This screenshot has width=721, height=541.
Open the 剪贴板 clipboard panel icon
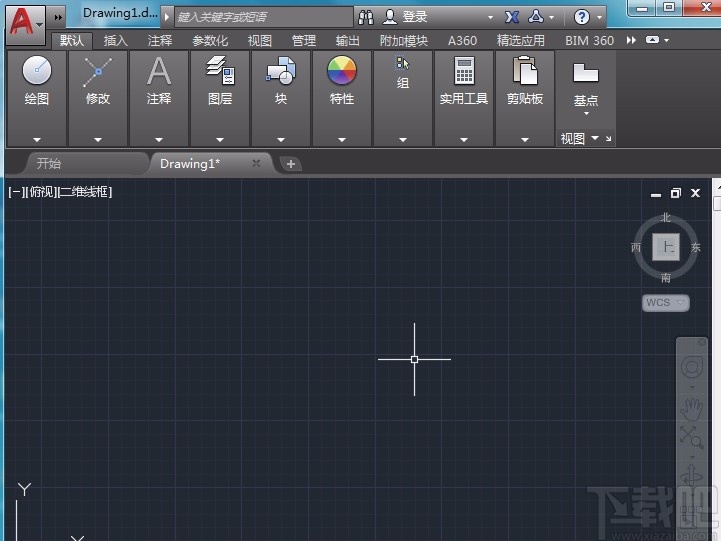click(x=525, y=70)
